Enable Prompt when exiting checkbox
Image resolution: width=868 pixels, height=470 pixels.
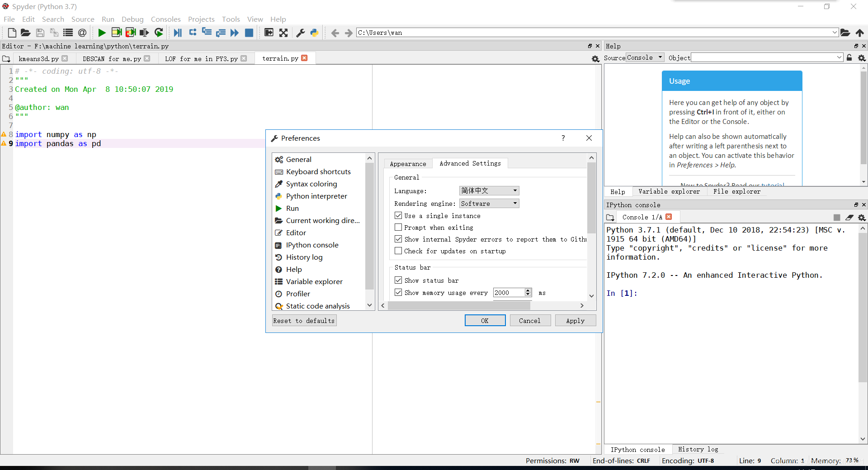click(398, 227)
